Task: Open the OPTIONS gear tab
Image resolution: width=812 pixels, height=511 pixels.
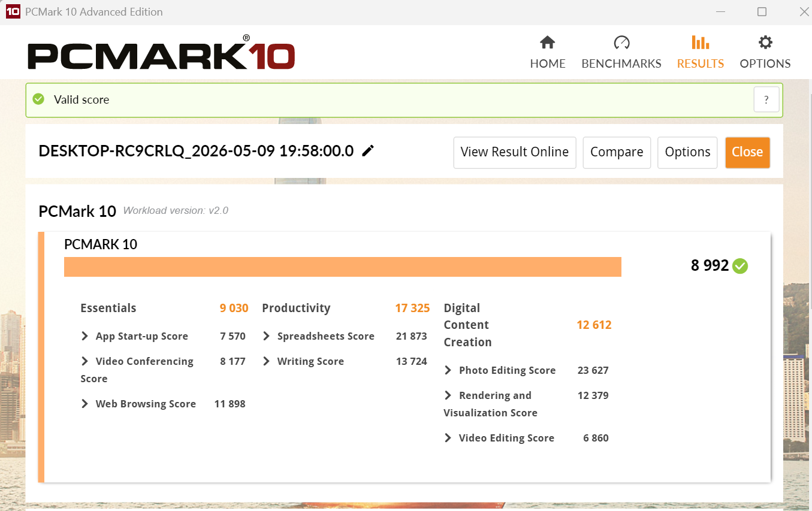Action: point(765,52)
